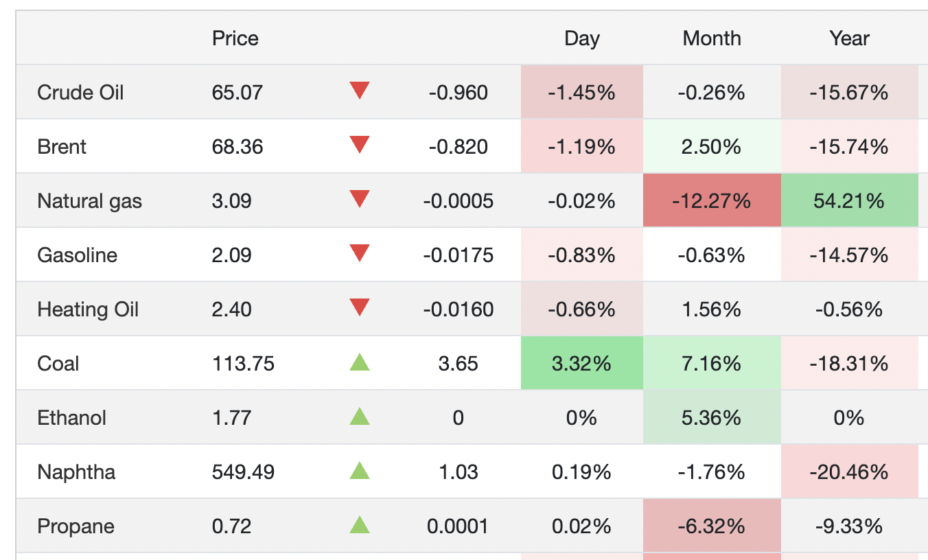The width and height of the screenshot is (928, 560).
Task: Click the -0.63% month cell
Action: click(712, 255)
